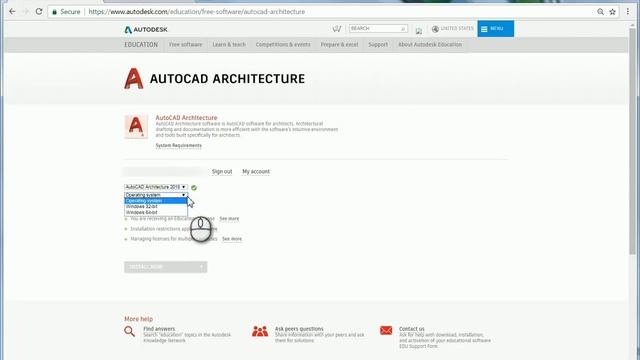
Task: Bookmark this page with the star icon
Action: pos(613,12)
